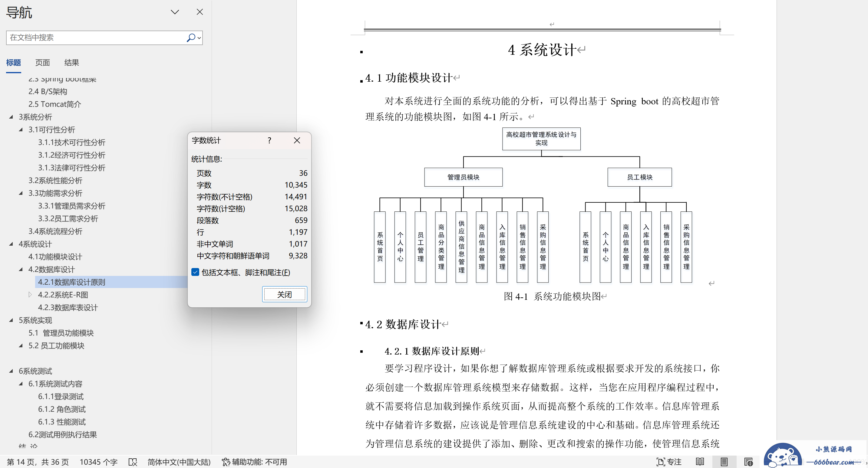Collapse the 4.2数据库设计 heading

[21, 269]
